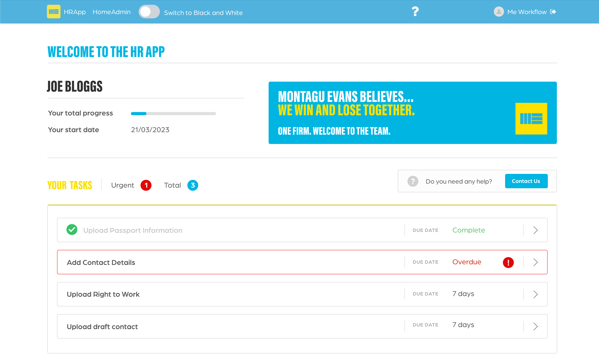
Task: Go to Me Workflow in header
Action: coord(527,12)
